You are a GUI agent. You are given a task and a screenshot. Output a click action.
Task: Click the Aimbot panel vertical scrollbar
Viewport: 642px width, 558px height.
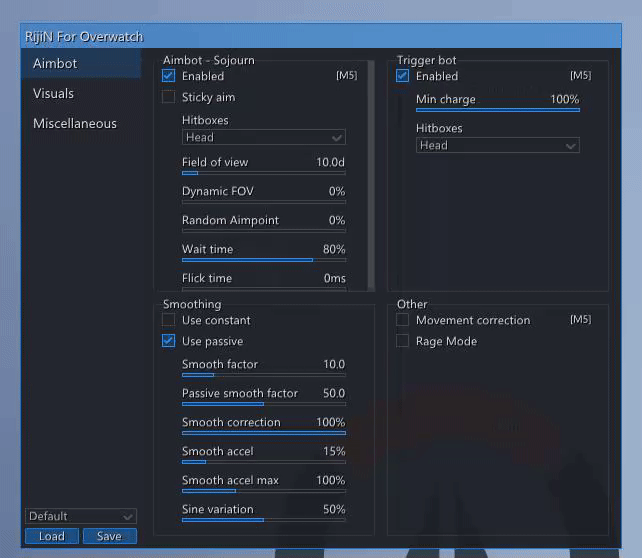coord(371,175)
